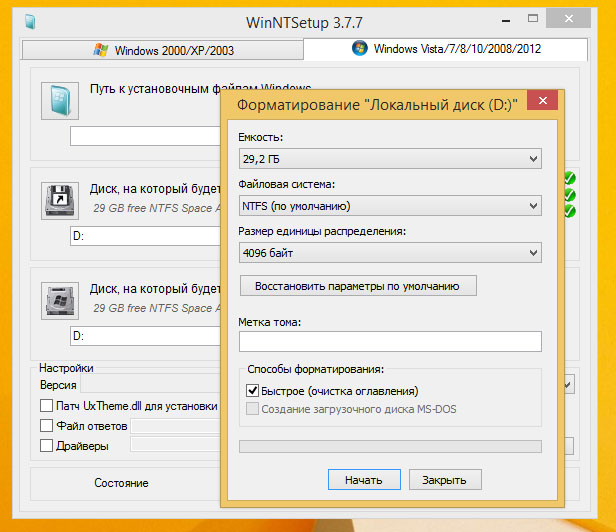This screenshot has width=616, height=532.
Task: Open the 4096 байт allocation unit dropdown
Action: pyautogui.click(x=390, y=253)
